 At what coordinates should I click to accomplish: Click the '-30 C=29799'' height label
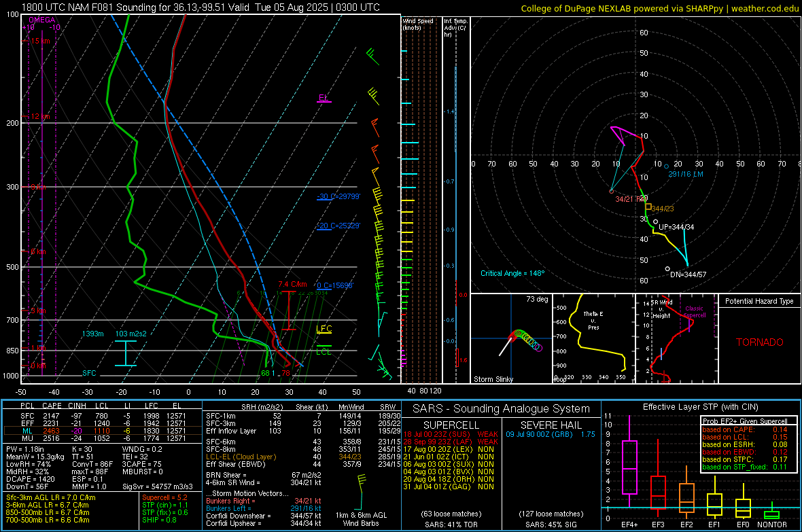pos(338,196)
